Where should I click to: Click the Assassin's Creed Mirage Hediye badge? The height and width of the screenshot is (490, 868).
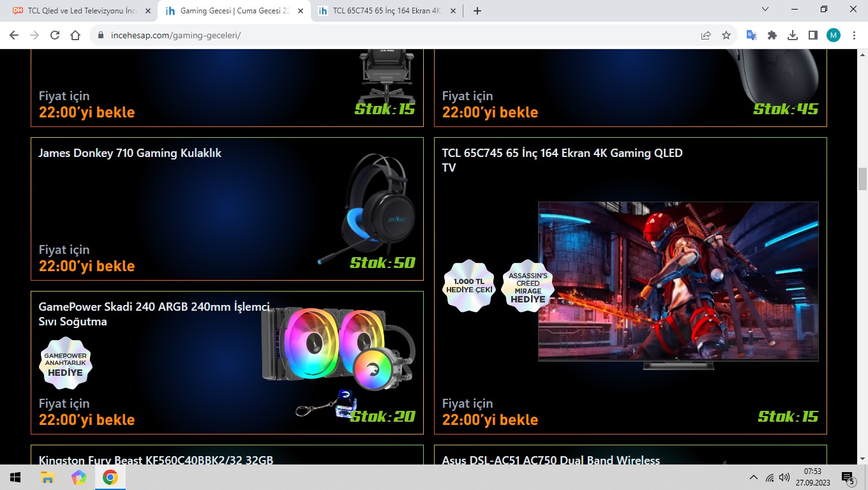click(x=528, y=286)
